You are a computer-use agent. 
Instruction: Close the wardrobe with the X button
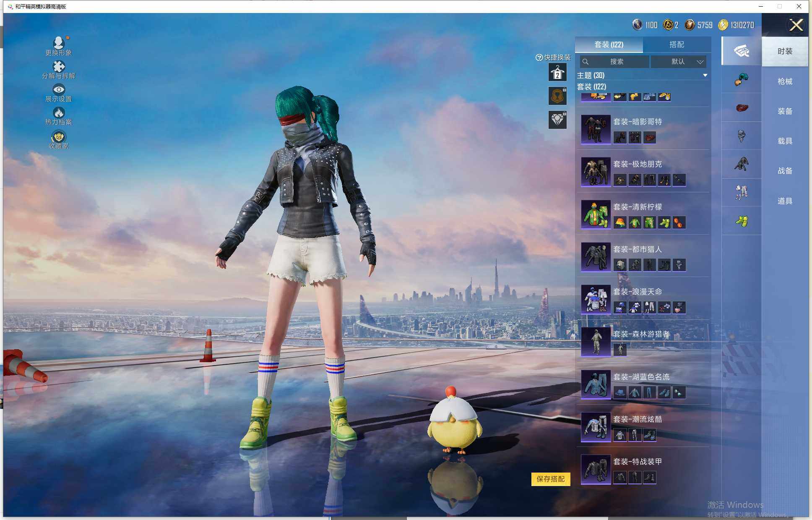796,25
